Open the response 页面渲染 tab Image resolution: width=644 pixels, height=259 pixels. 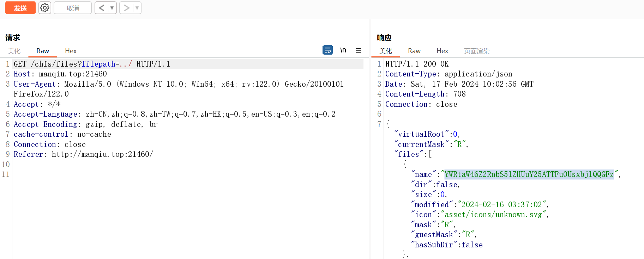coord(476,51)
